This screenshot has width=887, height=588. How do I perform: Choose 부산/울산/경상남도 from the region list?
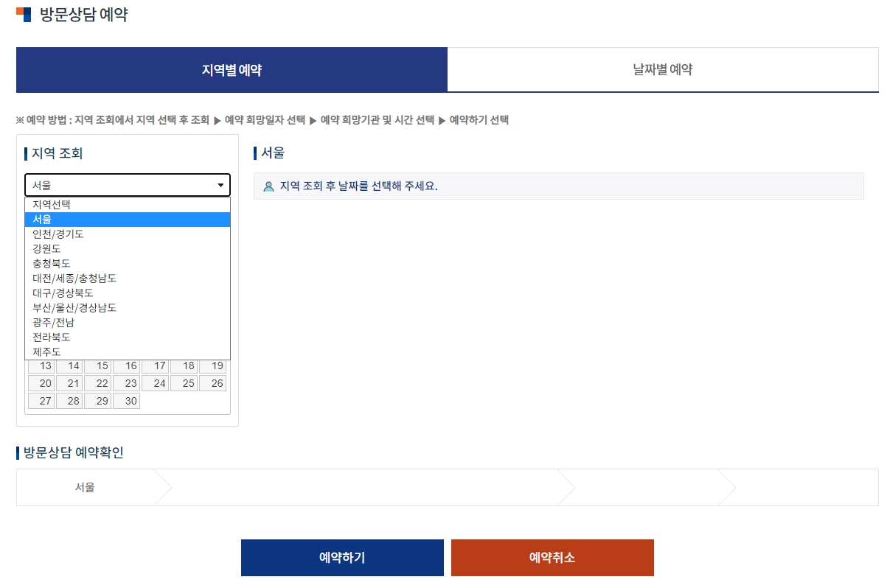point(128,308)
